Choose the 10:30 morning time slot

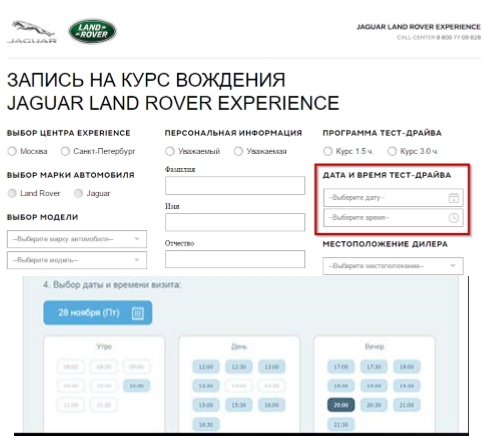tap(137, 386)
